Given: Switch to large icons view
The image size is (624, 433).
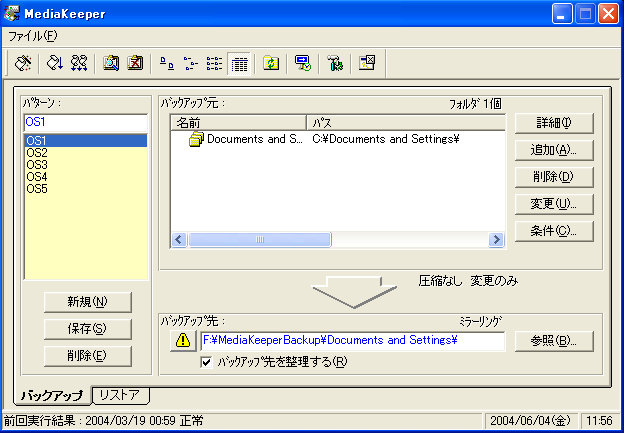Looking at the screenshot, I should [x=165, y=63].
